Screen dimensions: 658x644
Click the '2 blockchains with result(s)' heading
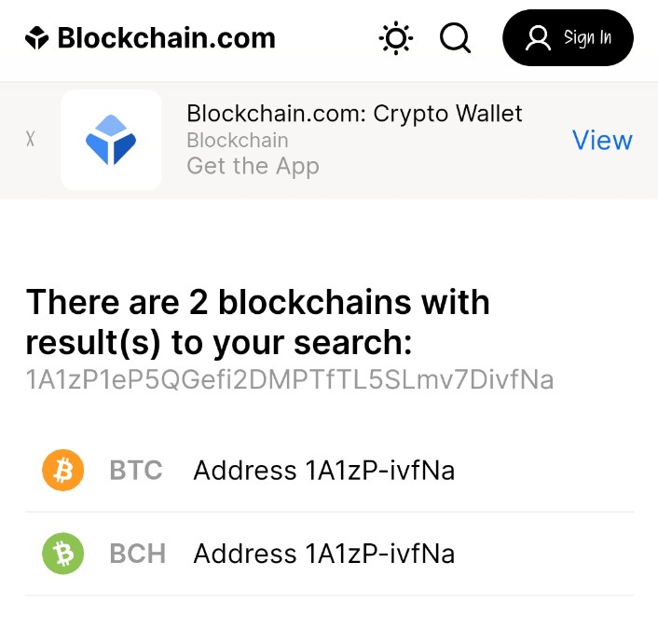[258, 322]
